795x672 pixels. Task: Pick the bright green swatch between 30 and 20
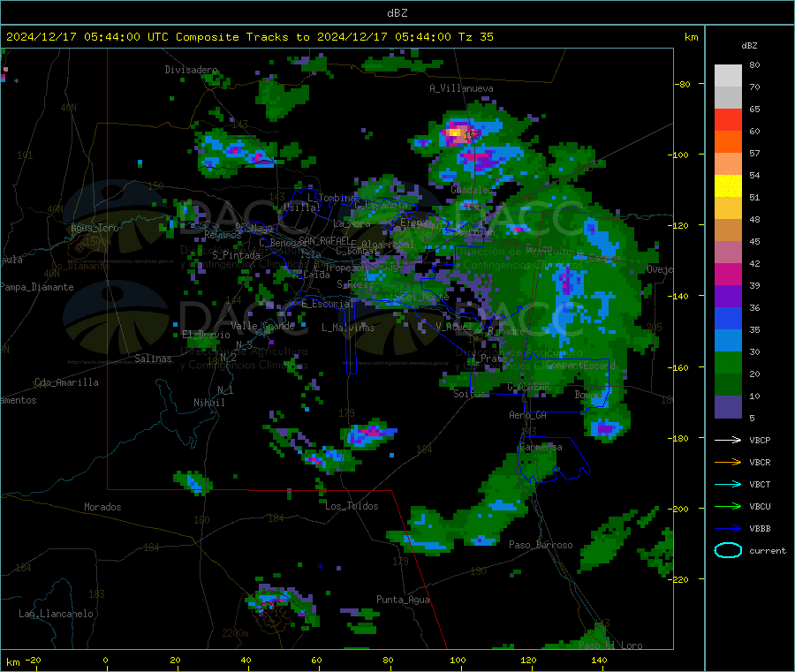pyautogui.click(x=728, y=362)
